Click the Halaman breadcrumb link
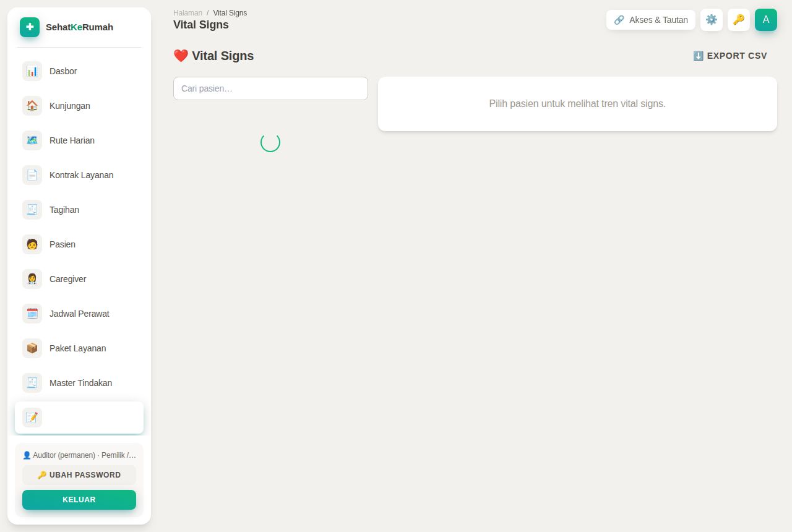792x532 pixels. tap(187, 13)
